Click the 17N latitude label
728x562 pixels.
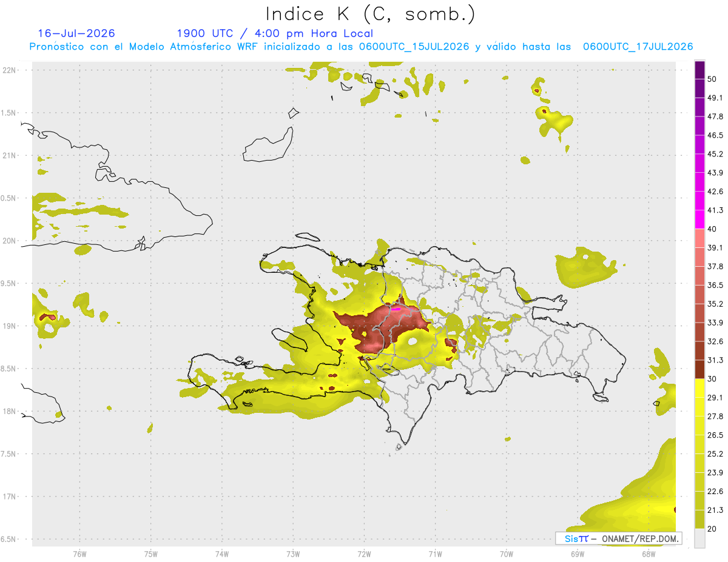pyautogui.click(x=9, y=497)
